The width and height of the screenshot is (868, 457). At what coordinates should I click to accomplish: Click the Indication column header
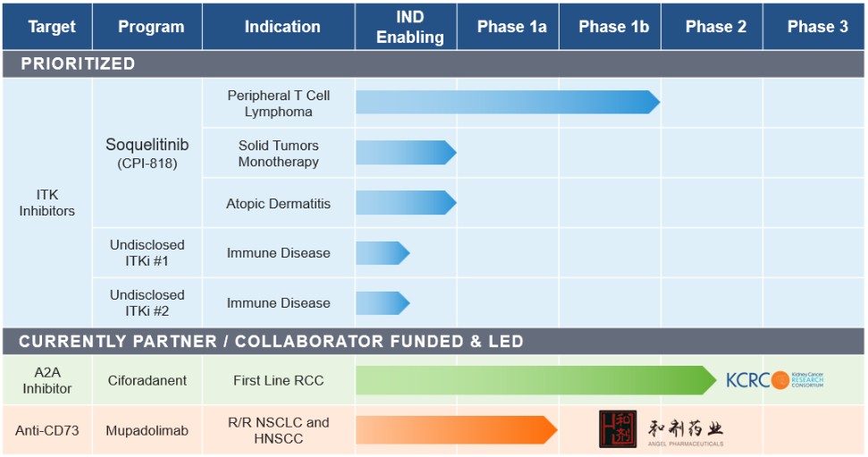282,27
